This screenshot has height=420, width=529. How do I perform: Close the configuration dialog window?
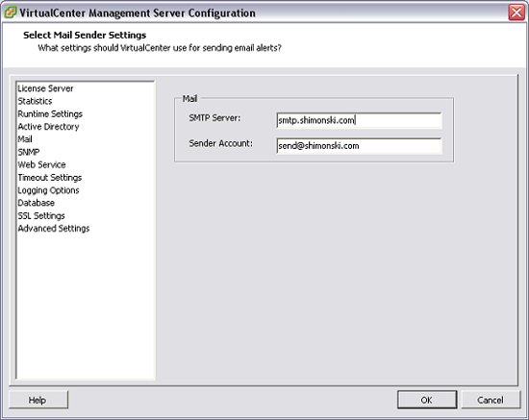tap(516, 12)
